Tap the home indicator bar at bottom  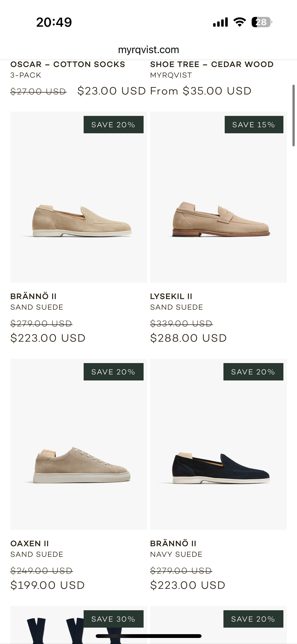click(x=148, y=636)
